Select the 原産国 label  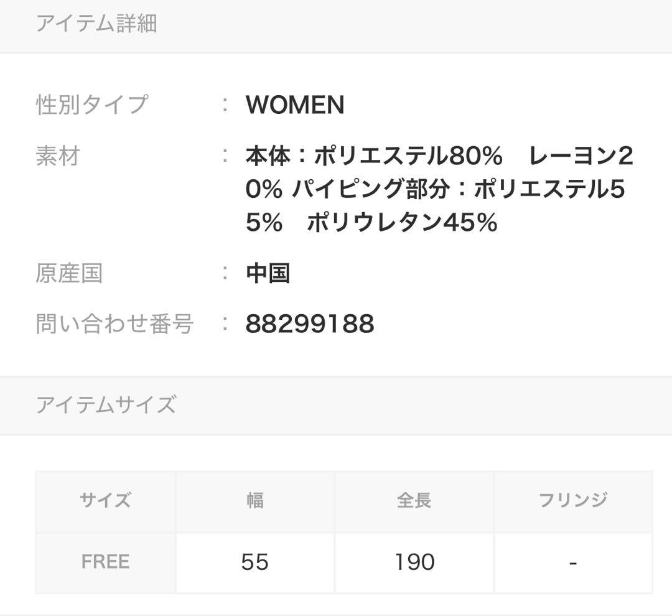(x=69, y=273)
